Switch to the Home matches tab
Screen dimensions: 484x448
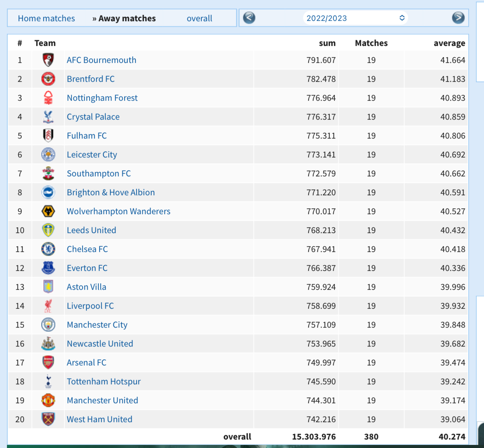point(46,18)
